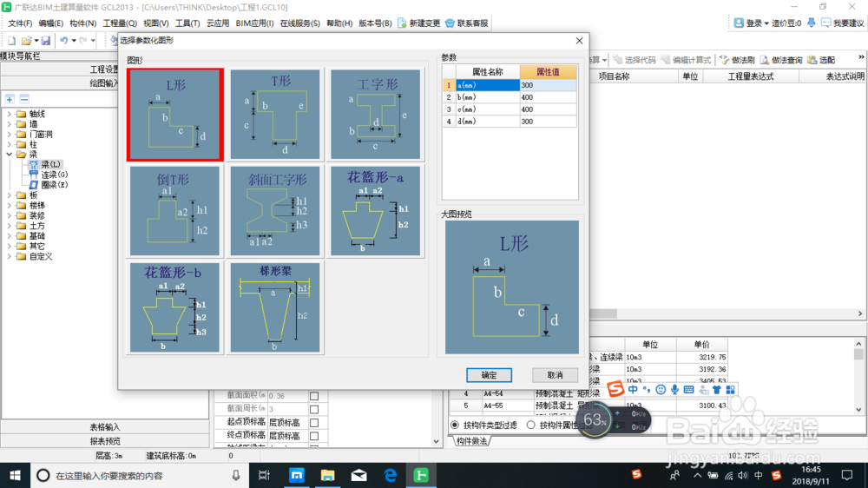Screen dimensions: 868x488
Task: Choose the 梯形梁 shape
Action: point(275,307)
